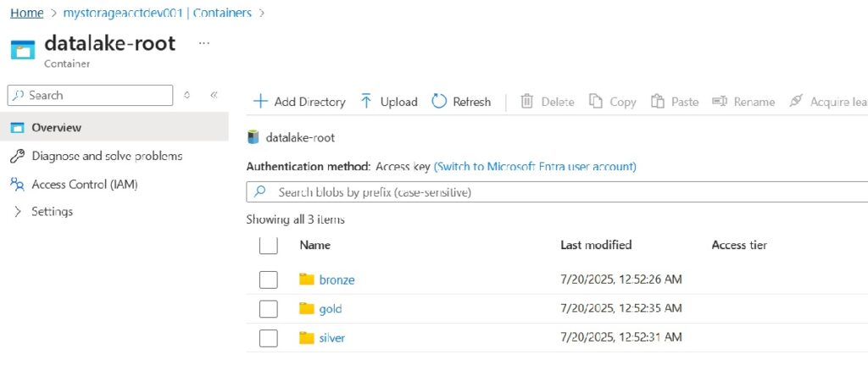This screenshot has height=388, width=868.
Task: Click gold timestamp 12:52:35 AM
Action: pos(621,308)
